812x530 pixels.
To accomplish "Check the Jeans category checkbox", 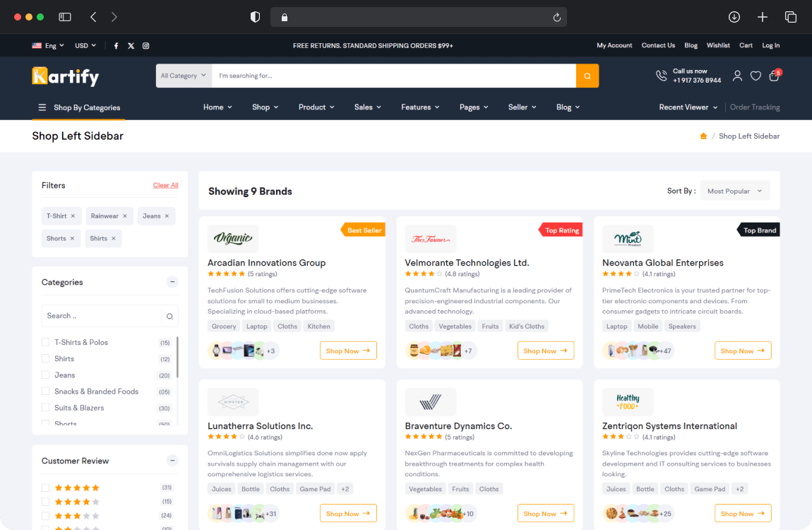I will (46, 375).
